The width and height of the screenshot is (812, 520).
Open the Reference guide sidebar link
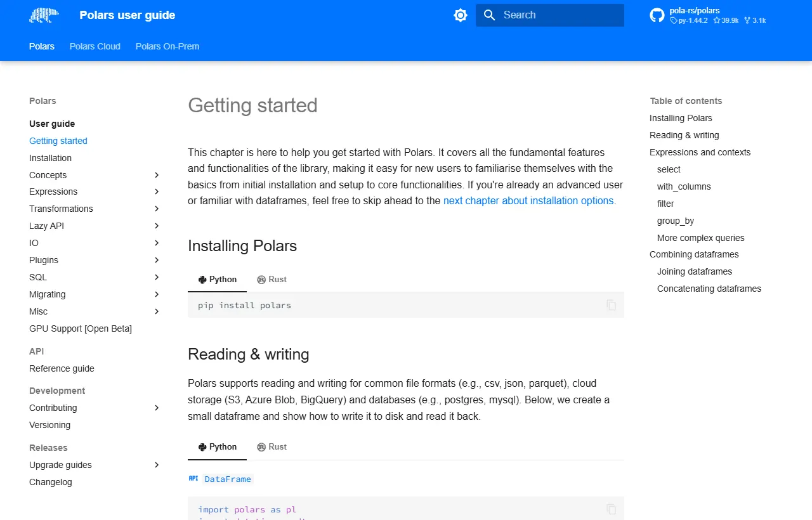pyautogui.click(x=62, y=368)
